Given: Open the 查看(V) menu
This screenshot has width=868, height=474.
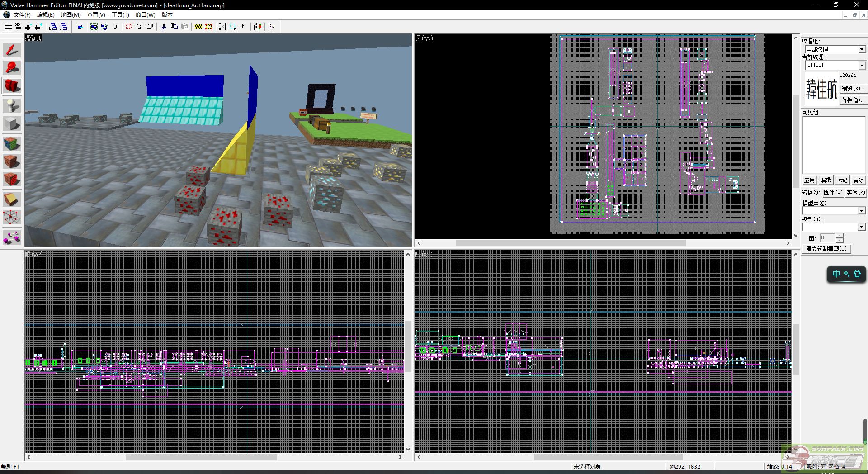Looking at the screenshot, I should tap(96, 15).
